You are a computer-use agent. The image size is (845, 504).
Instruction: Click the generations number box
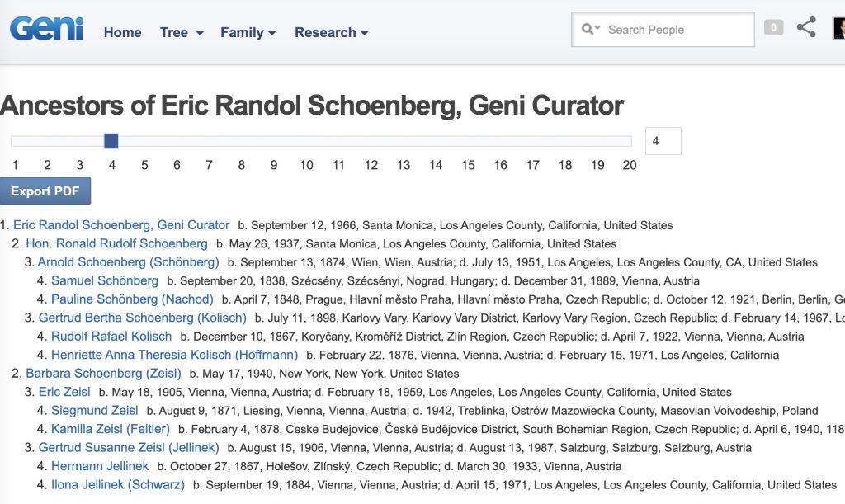point(663,141)
